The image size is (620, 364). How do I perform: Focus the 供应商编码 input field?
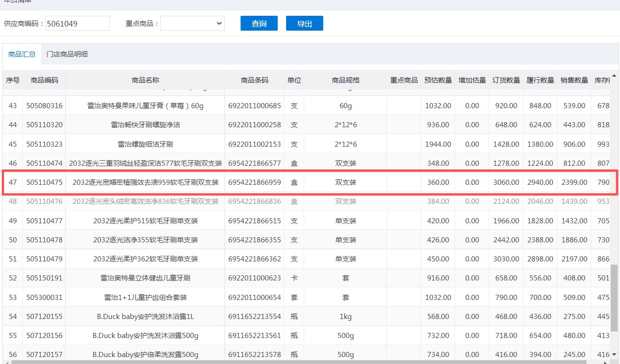[77, 23]
